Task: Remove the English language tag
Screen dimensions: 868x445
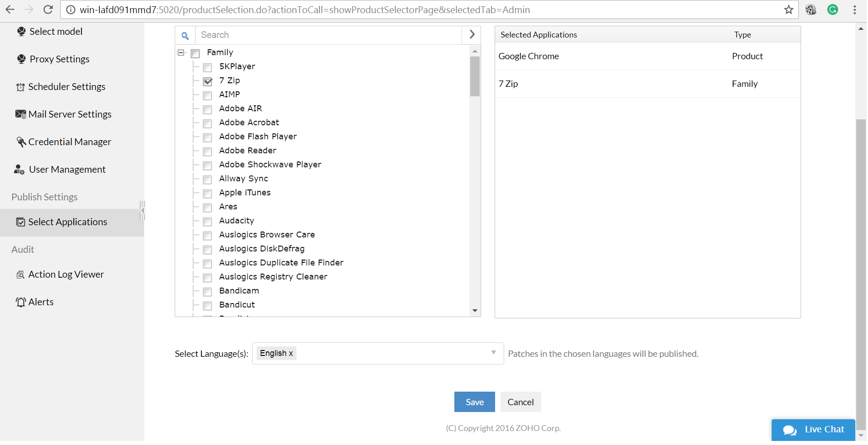Action: (291, 353)
